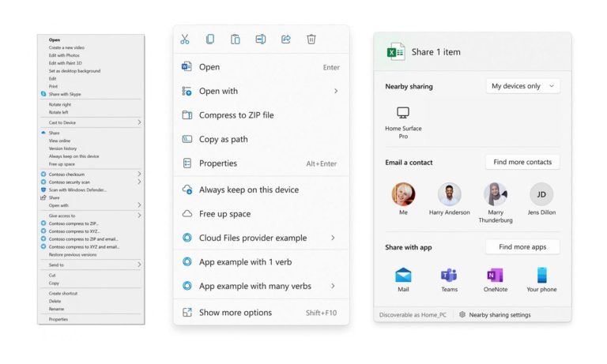This screenshot has height=364, width=607.
Task: Choose the JD Jens Dillon contact
Action: coord(541,199)
